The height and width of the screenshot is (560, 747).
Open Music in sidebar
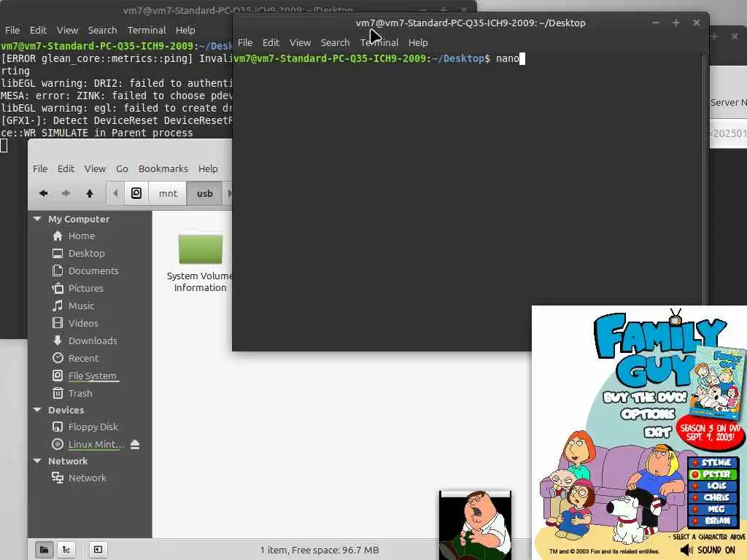81,306
